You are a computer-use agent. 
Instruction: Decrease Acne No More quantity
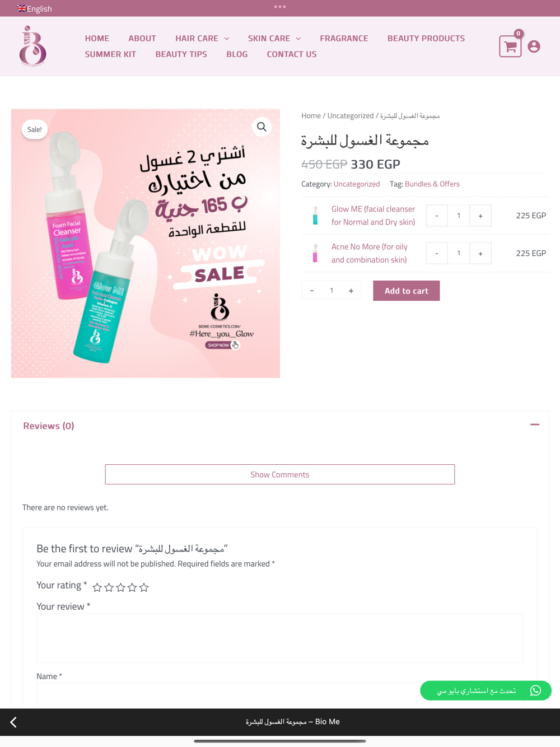tap(437, 253)
